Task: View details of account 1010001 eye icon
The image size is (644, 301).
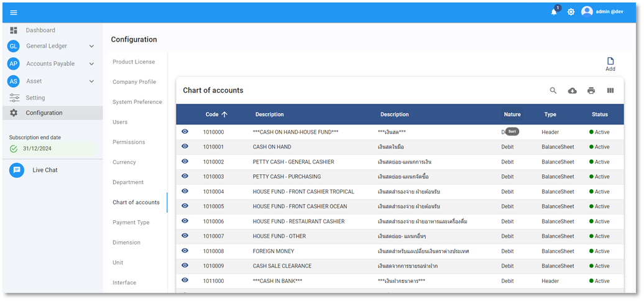Action: [x=185, y=146]
